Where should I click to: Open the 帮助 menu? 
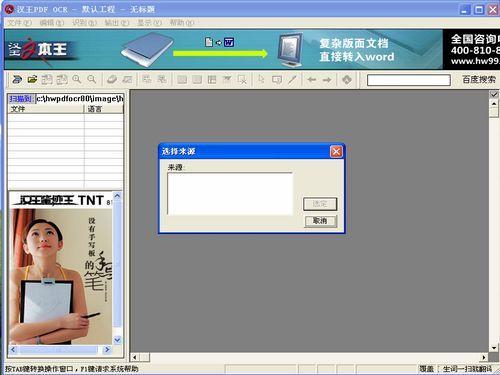pyautogui.click(x=182, y=23)
